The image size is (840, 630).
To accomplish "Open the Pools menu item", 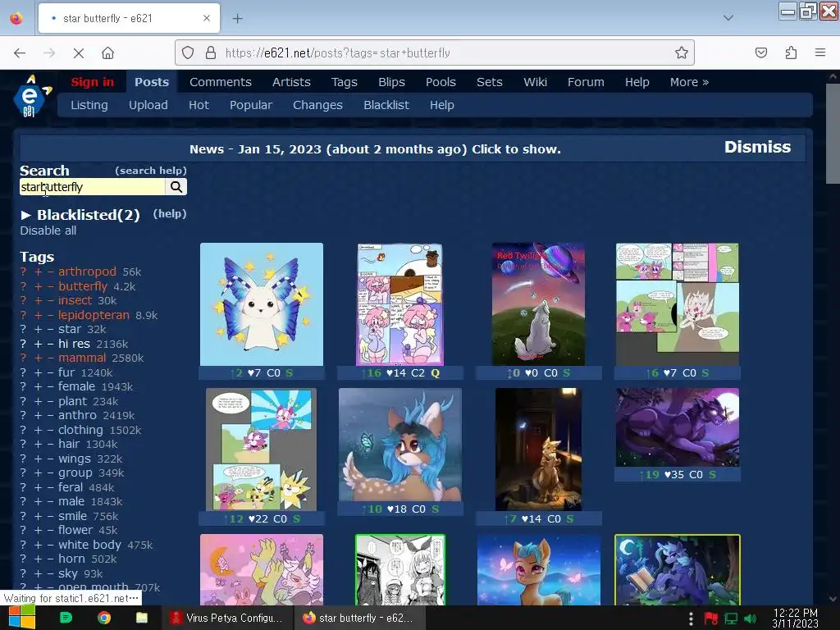I will (441, 82).
